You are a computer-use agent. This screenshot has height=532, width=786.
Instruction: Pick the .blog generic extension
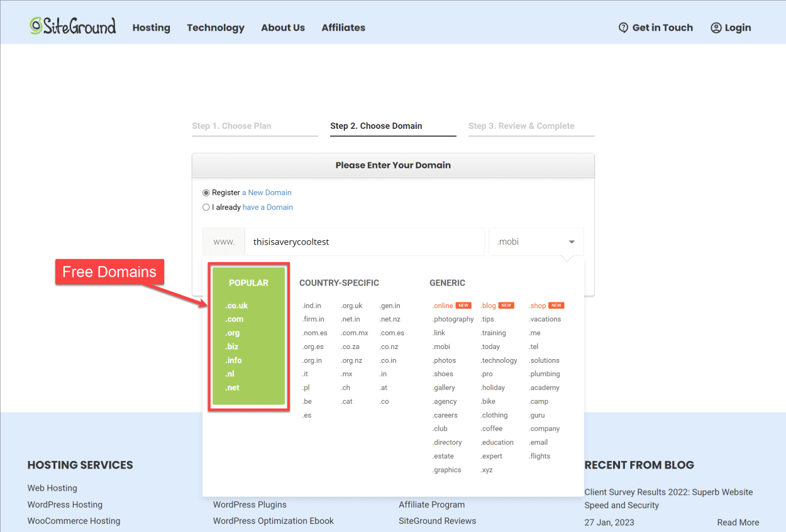pos(489,306)
